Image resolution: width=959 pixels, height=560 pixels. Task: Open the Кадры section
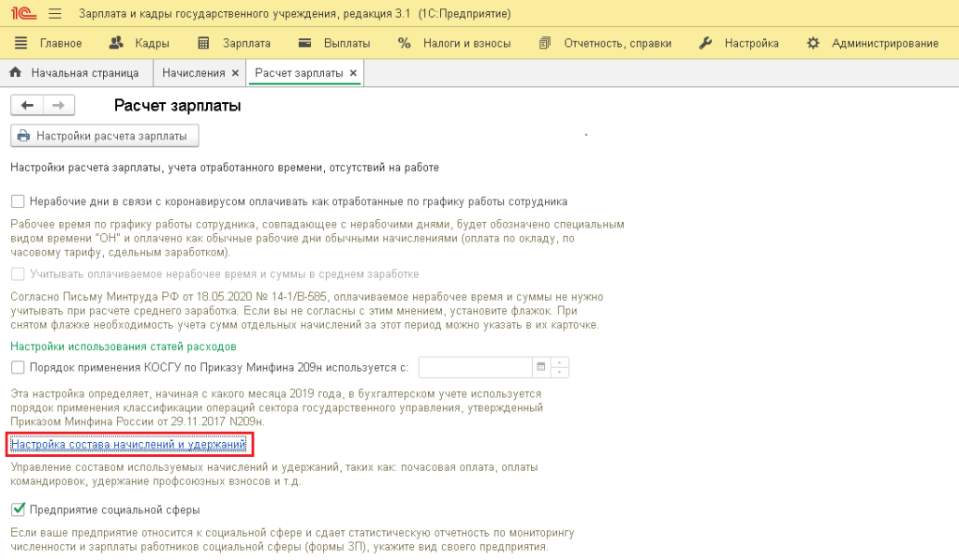click(x=140, y=43)
